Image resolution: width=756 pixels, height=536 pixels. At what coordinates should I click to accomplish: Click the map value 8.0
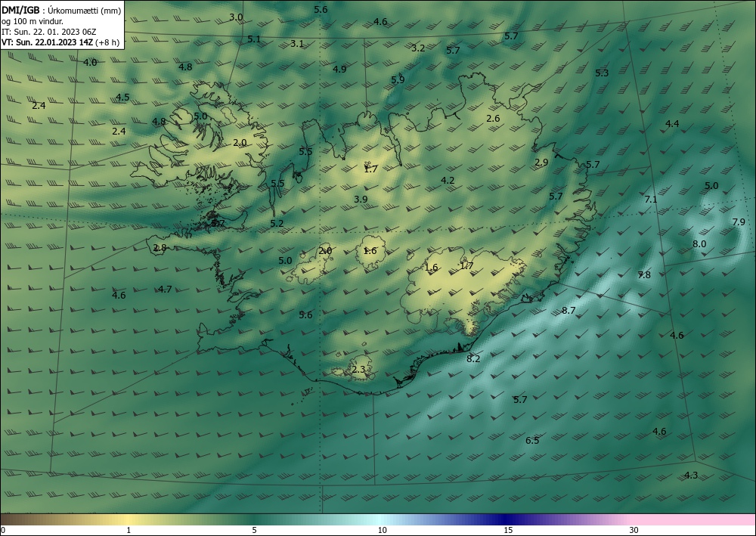699,244
